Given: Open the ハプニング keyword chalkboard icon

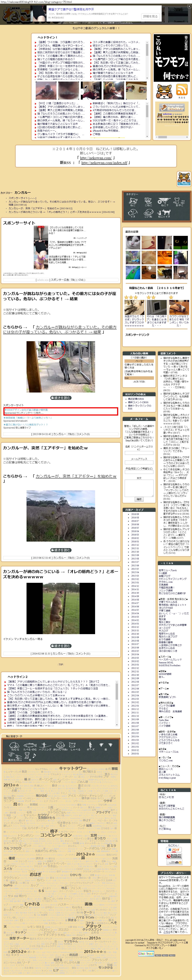Looking at the screenshot, I should [x=45, y=746].
